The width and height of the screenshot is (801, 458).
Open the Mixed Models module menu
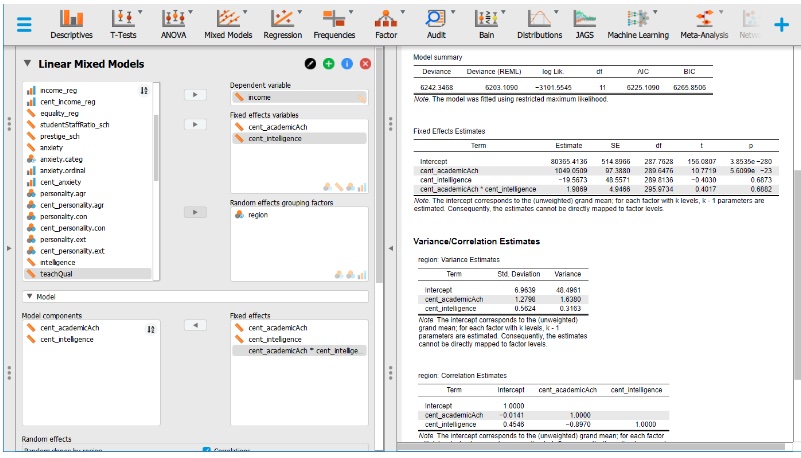pyautogui.click(x=228, y=25)
